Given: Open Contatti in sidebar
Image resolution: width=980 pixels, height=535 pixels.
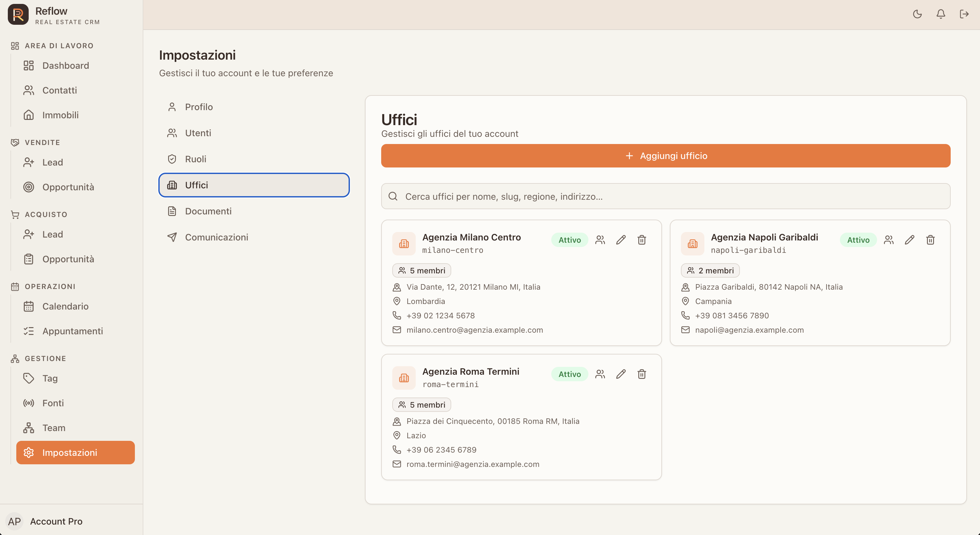Looking at the screenshot, I should click(75, 90).
